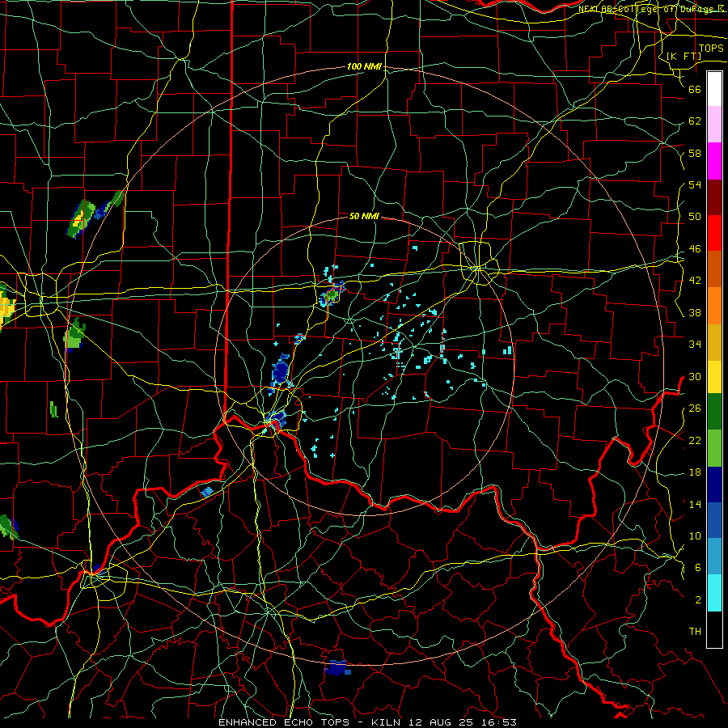Click the "66" legend value

pos(695,89)
